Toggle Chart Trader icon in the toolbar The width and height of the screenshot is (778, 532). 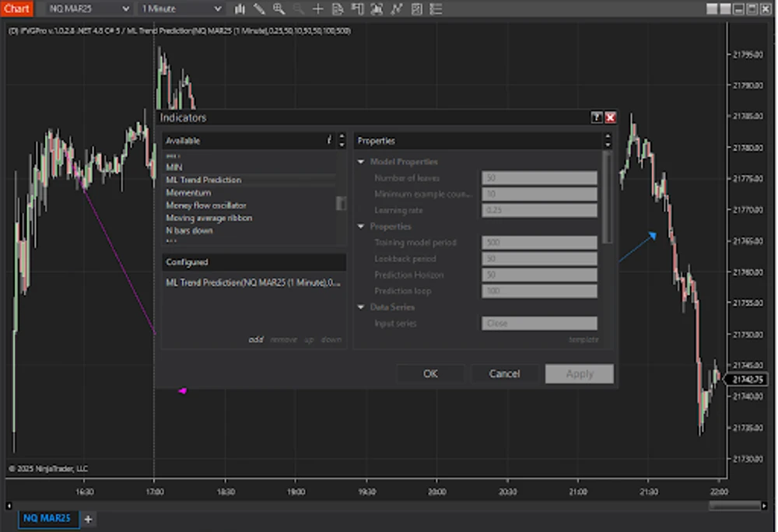pyautogui.click(x=357, y=9)
